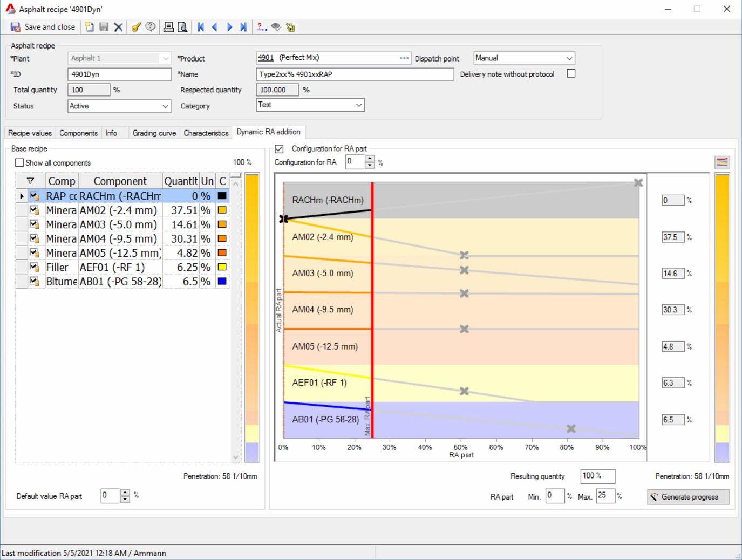The height and width of the screenshot is (560, 742).
Task: Click the Save and close button
Action: pos(43,27)
